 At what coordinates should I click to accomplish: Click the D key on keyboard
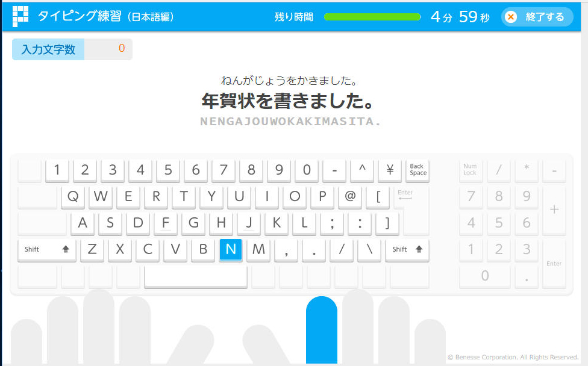pyautogui.click(x=138, y=223)
